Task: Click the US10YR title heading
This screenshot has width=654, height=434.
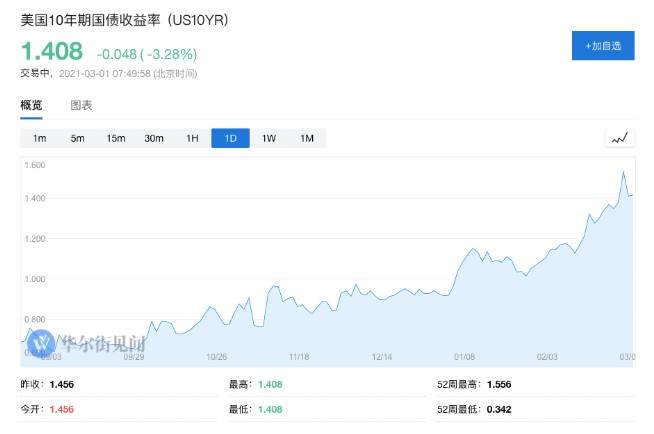Action: point(124,20)
